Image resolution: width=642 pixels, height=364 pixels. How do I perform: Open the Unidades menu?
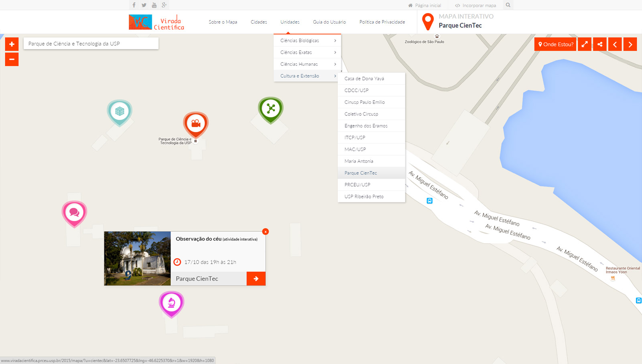point(290,22)
